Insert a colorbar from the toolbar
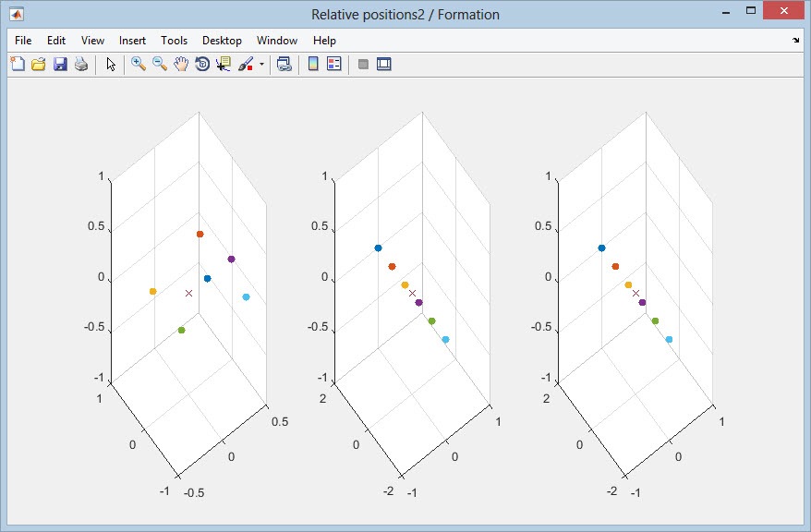 [x=313, y=64]
